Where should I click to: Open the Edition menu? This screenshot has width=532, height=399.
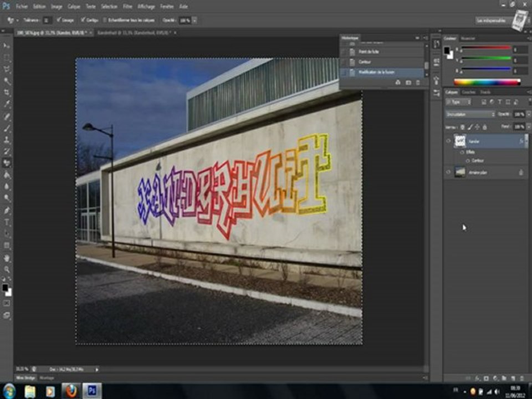tap(39, 7)
